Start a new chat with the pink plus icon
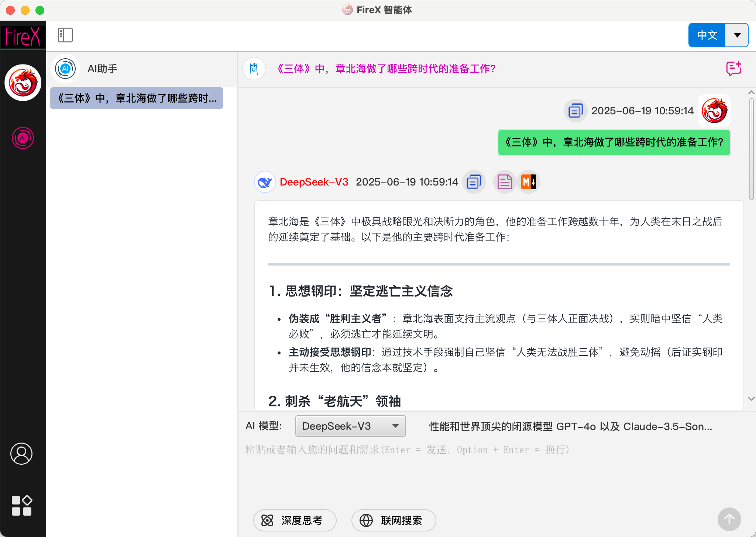Viewport: 756px width, 537px height. (734, 69)
